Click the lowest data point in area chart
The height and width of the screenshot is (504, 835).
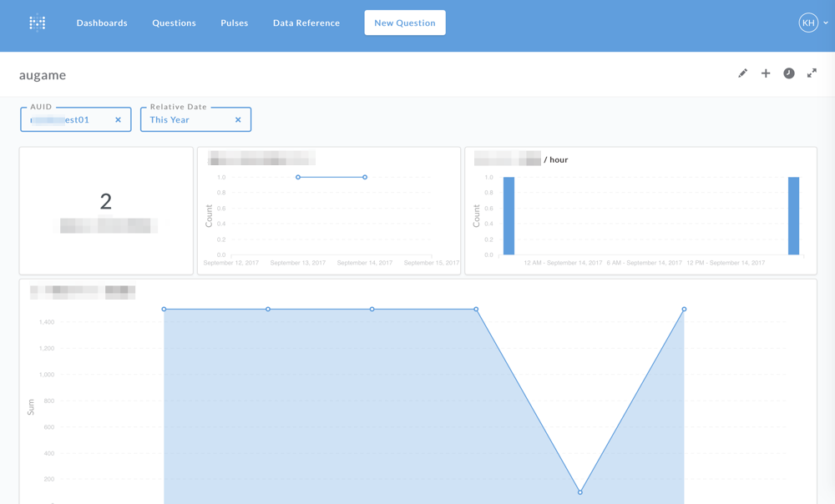(580, 492)
